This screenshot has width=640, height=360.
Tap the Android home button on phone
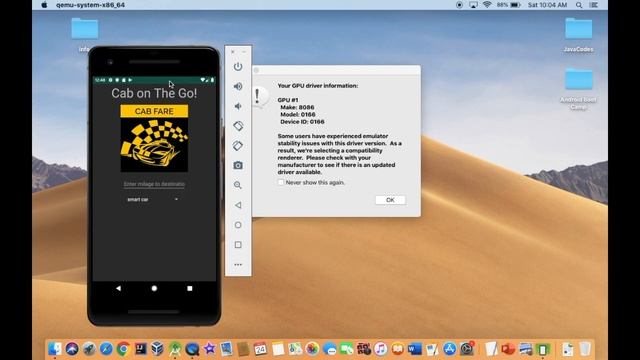tap(154, 288)
